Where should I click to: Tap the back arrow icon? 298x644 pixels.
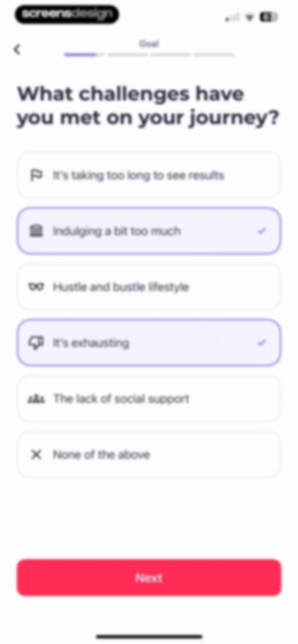pos(17,50)
